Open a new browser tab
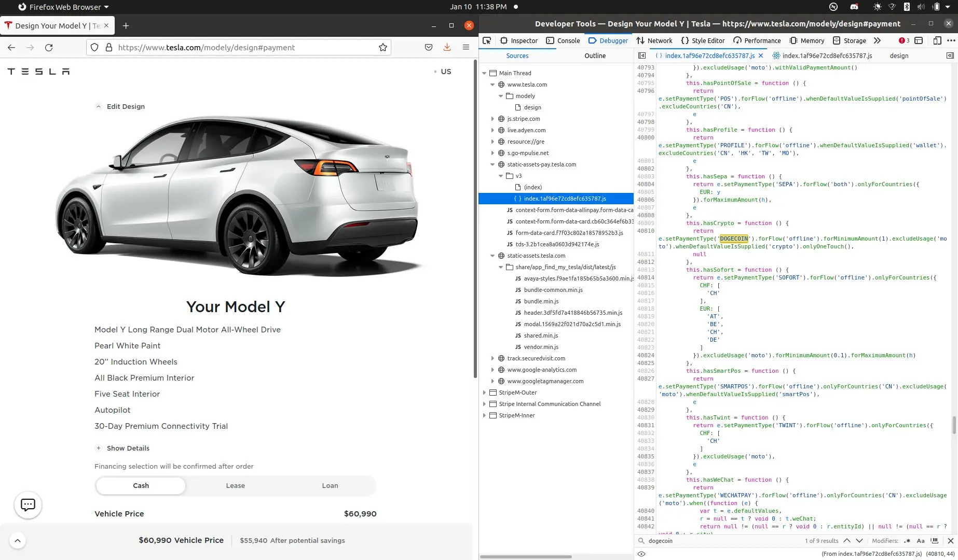The height and width of the screenshot is (560, 958). coord(126,25)
